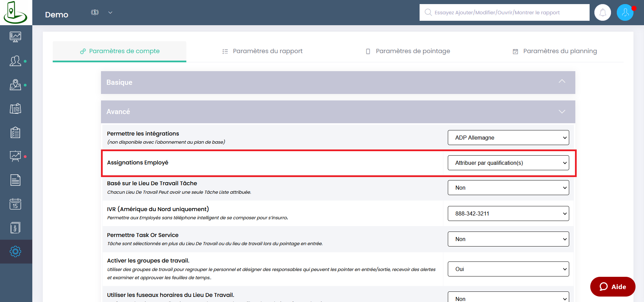Open the user profile avatar
The width and height of the screenshot is (644, 302).
click(x=625, y=13)
